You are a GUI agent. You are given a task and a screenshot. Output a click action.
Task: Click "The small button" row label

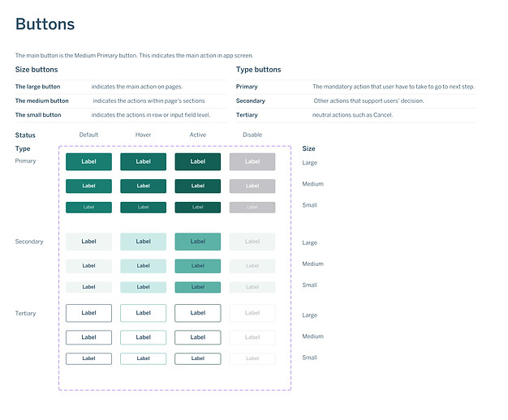pyautogui.click(x=38, y=115)
